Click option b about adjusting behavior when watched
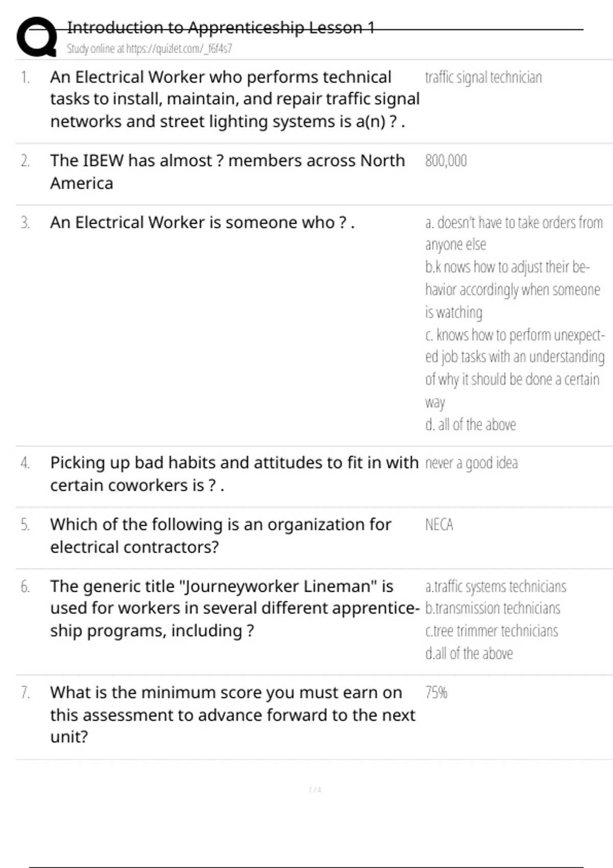The height and width of the screenshot is (868, 613). tap(512, 289)
